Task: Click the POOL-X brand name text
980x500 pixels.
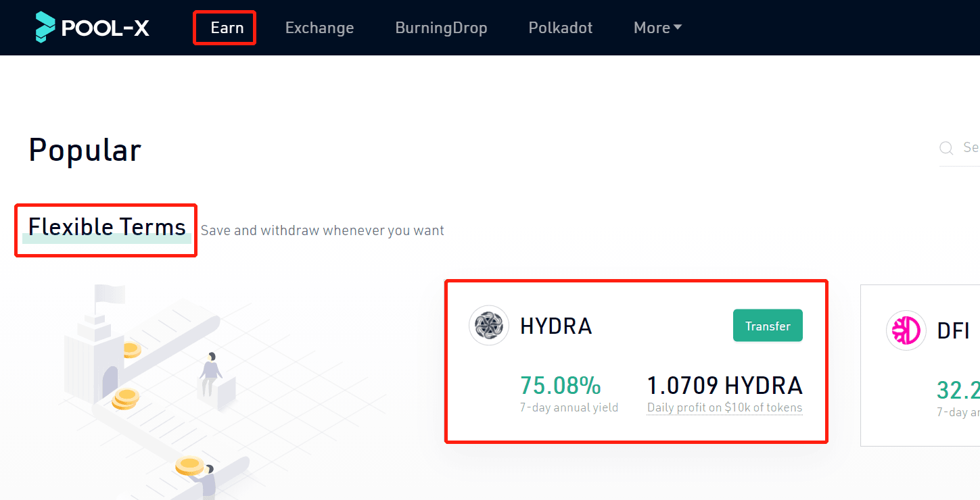Action: pyautogui.click(x=106, y=28)
